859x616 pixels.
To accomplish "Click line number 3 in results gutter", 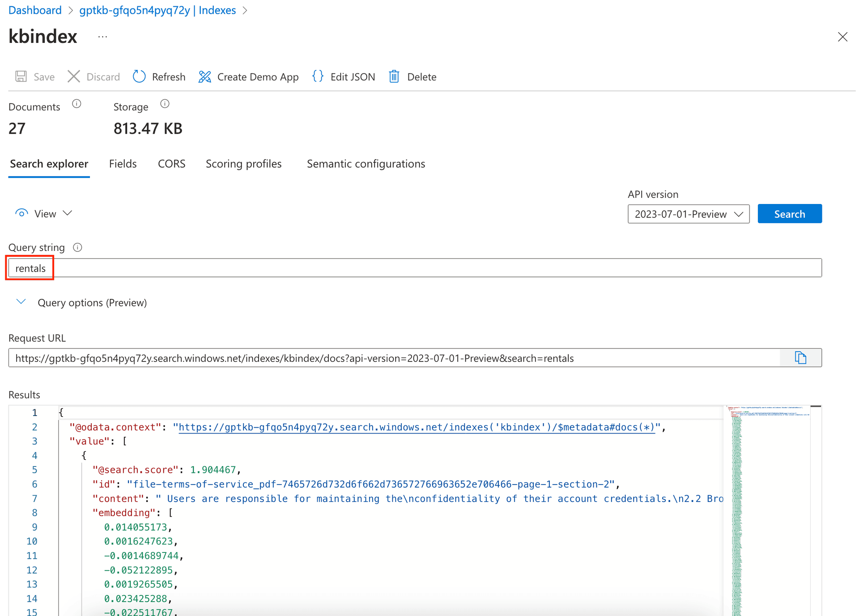I will coord(34,441).
